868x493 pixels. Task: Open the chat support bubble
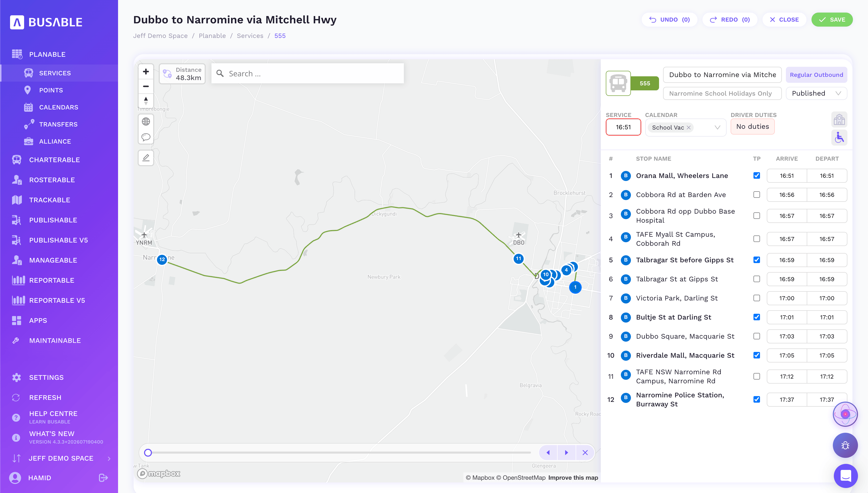pos(845,476)
